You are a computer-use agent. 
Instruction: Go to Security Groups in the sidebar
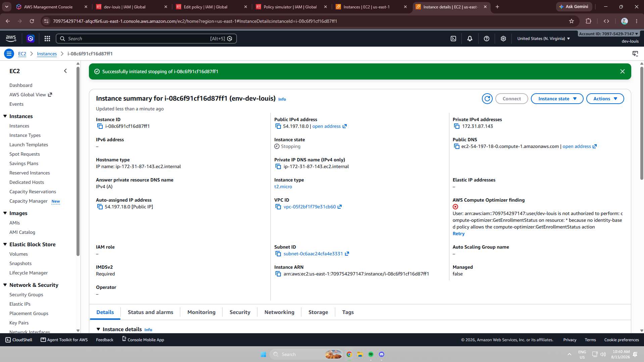[x=26, y=295]
